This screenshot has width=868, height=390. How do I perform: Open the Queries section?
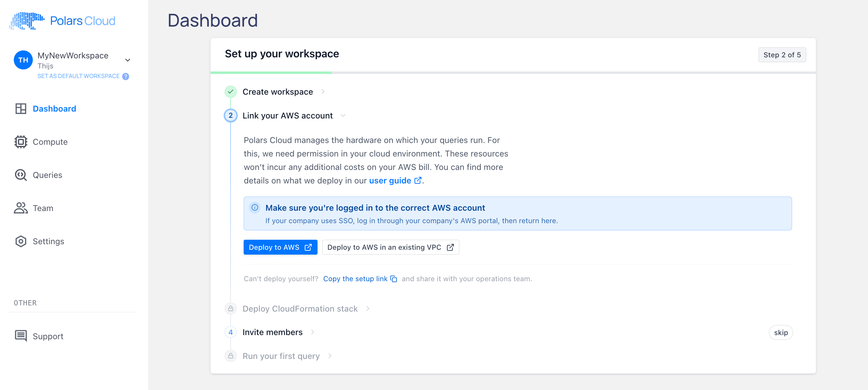tap(47, 175)
